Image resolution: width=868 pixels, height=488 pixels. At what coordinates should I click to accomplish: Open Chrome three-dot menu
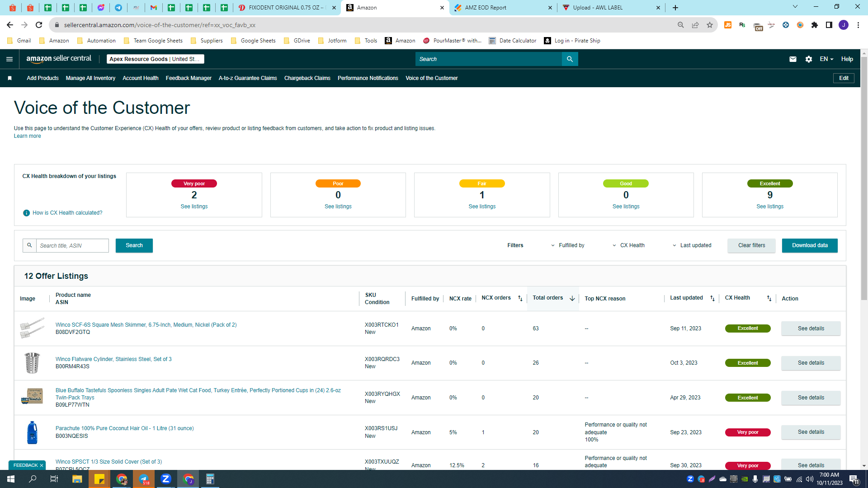pos(858,25)
